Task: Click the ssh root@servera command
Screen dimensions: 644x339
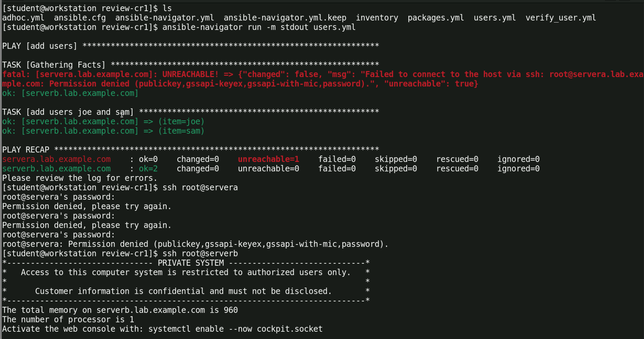Action: point(200,188)
